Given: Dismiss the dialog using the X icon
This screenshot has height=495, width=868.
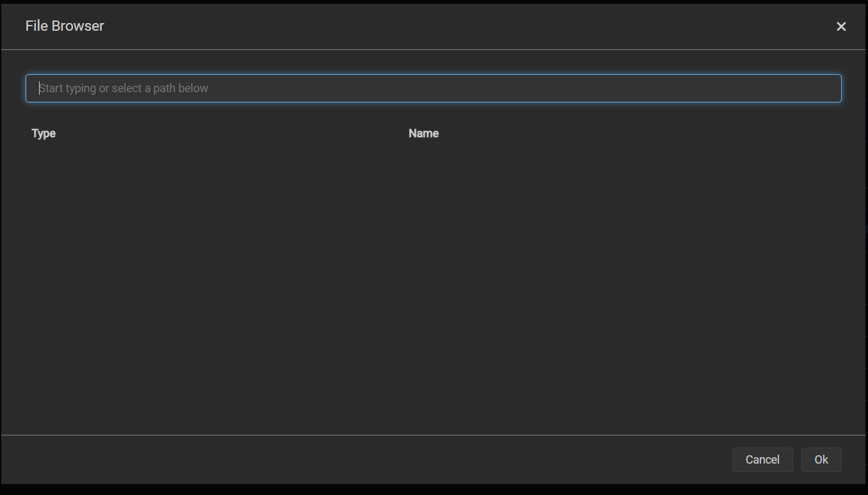Looking at the screenshot, I should [x=841, y=26].
